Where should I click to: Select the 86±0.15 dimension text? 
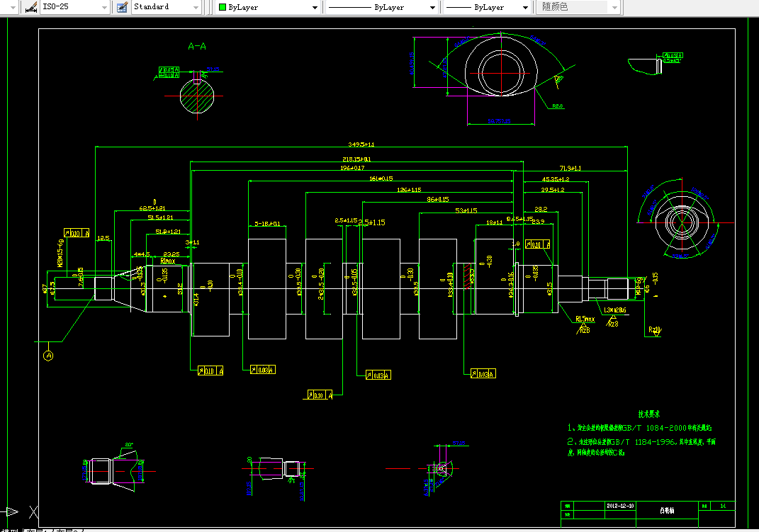tap(437, 199)
